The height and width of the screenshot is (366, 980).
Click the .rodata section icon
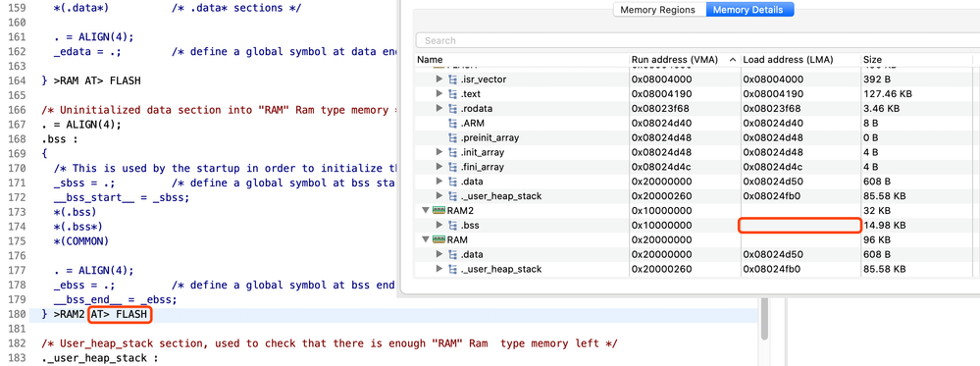(x=452, y=108)
